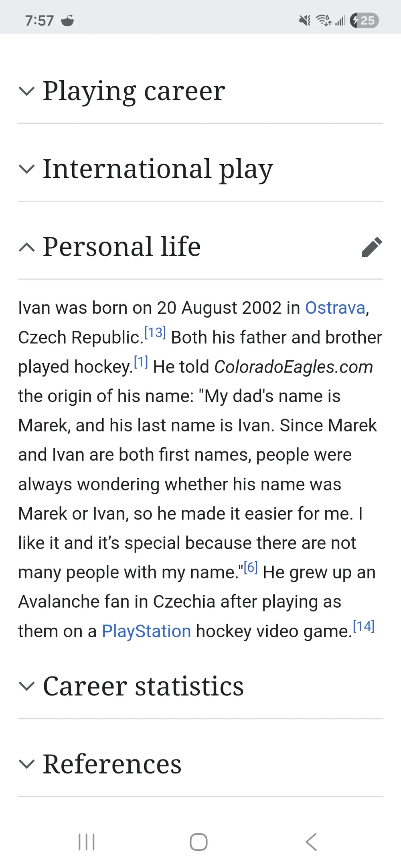Click citation reference [14]
This screenshot has width=401, height=868.
(x=364, y=626)
